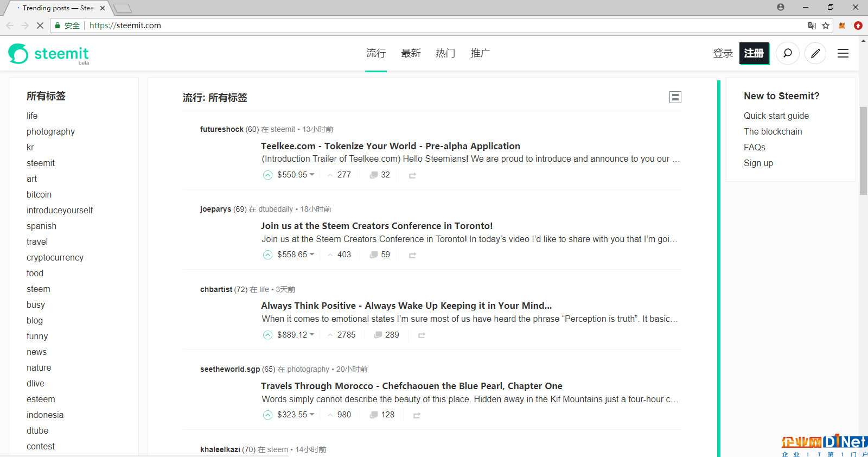The image size is (868, 457).
Task: Open comments with 59 replies
Action: (380, 255)
